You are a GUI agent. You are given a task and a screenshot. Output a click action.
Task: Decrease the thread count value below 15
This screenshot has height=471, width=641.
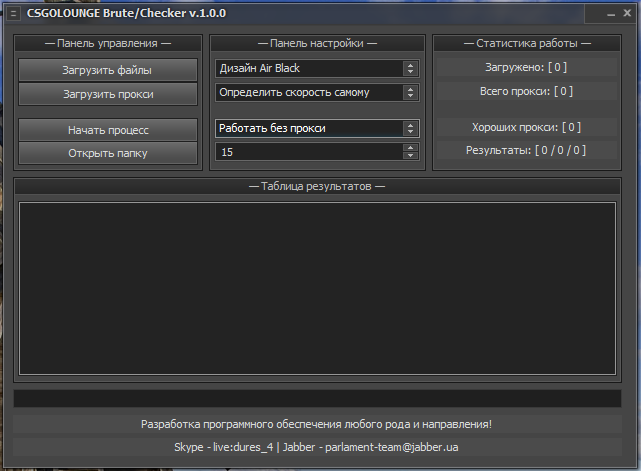point(410,155)
